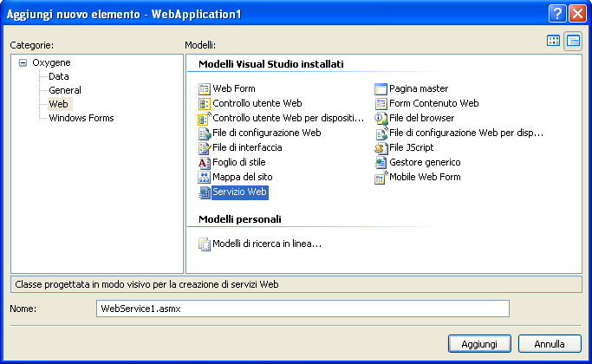
Task: Pick the Foglio di stile icon
Action: (x=205, y=163)
